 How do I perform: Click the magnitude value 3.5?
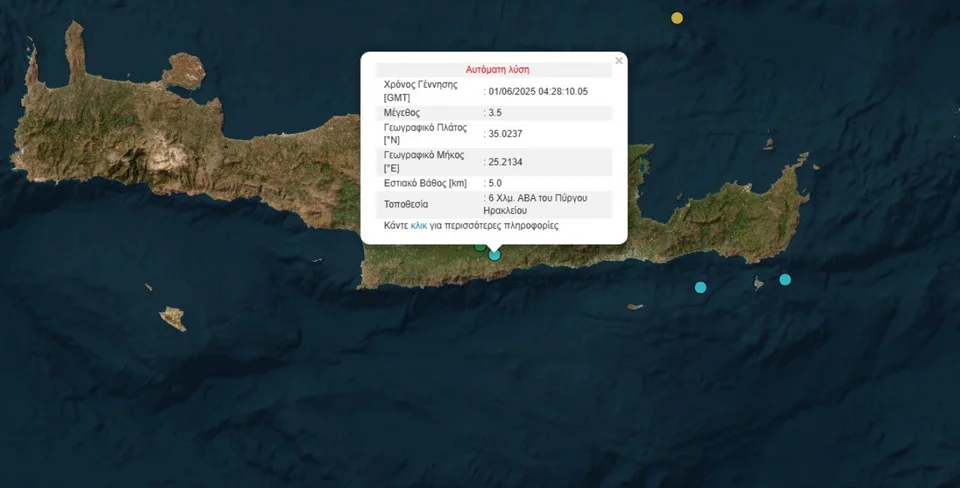coord(494,112)
